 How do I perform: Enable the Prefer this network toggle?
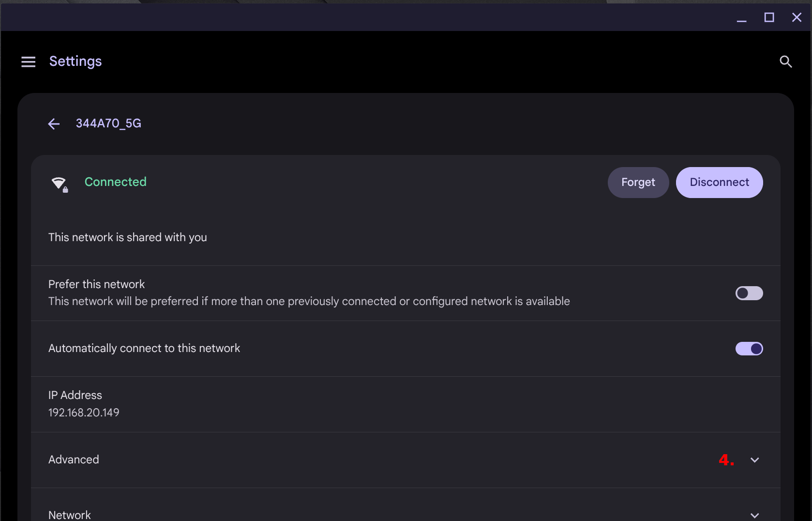pyautogui.click(x=749, y=293)
